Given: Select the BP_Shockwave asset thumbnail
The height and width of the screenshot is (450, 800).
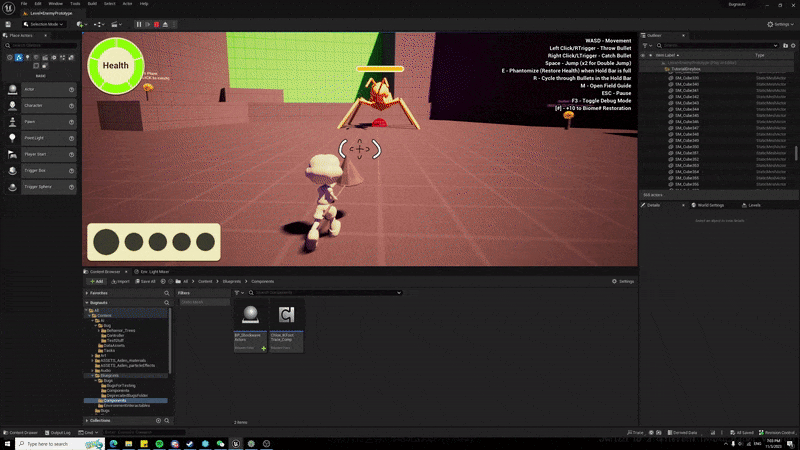Looking at the screenshot, I should (x=251, y=326).
